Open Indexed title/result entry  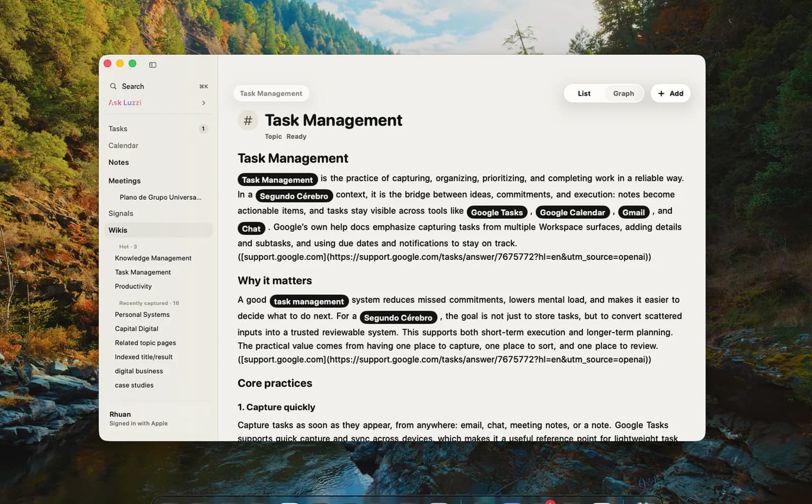(x=144, y=357)
